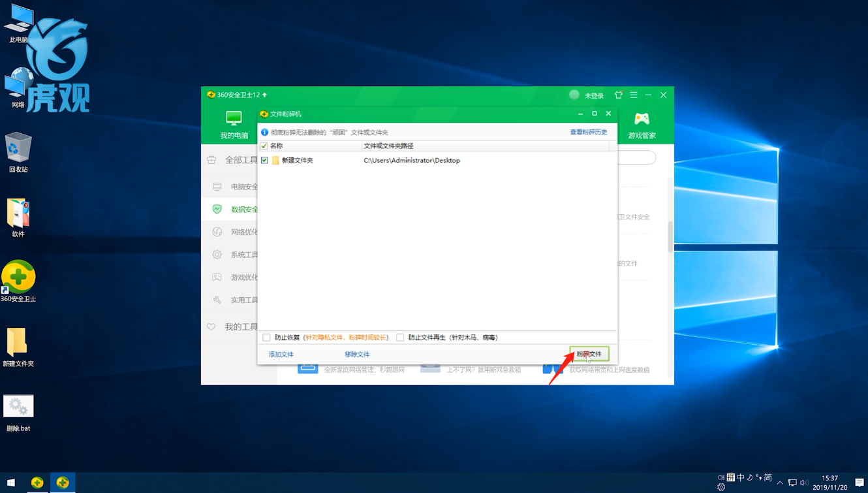Close the 文件粉碎机 dialog

click(608, 114)
